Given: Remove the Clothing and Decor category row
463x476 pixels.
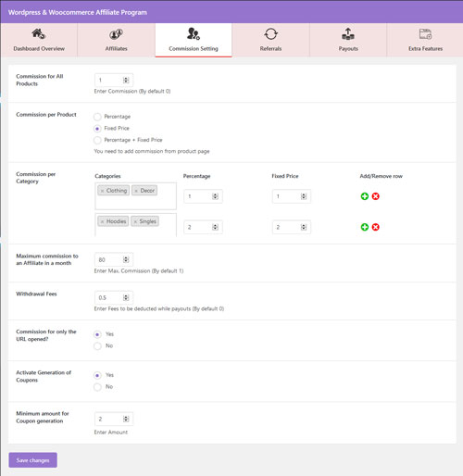Looking at the screenshot, I should (376, 196).
